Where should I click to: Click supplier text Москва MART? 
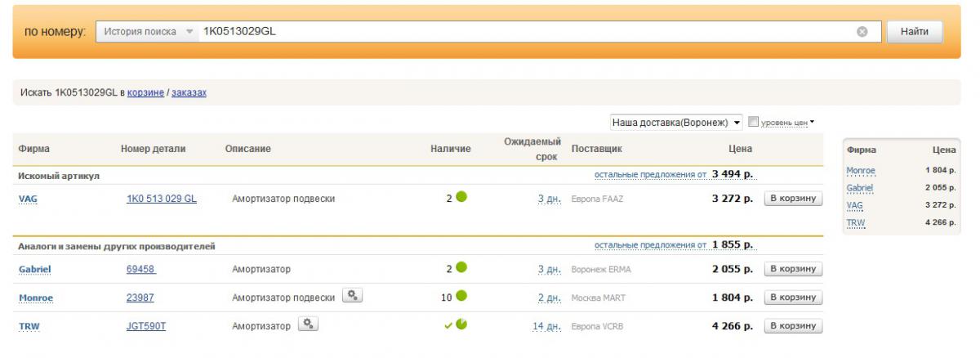pos(599,298)
